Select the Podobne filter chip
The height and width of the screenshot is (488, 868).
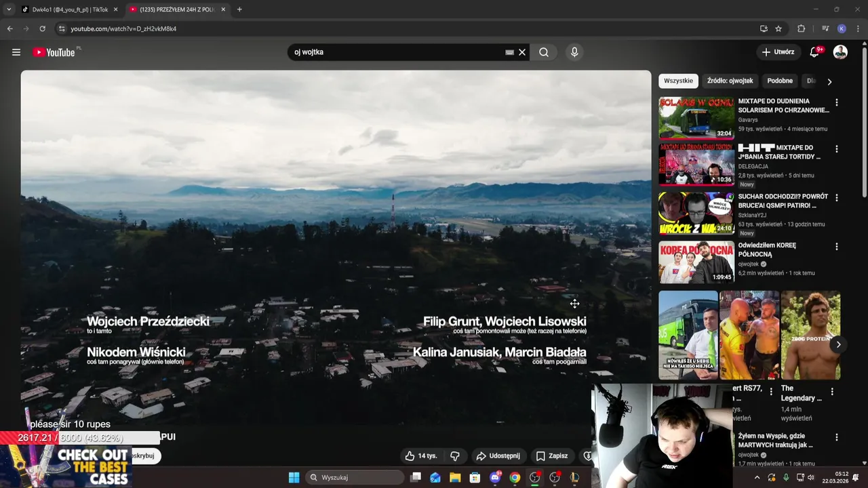pos(780,81)
